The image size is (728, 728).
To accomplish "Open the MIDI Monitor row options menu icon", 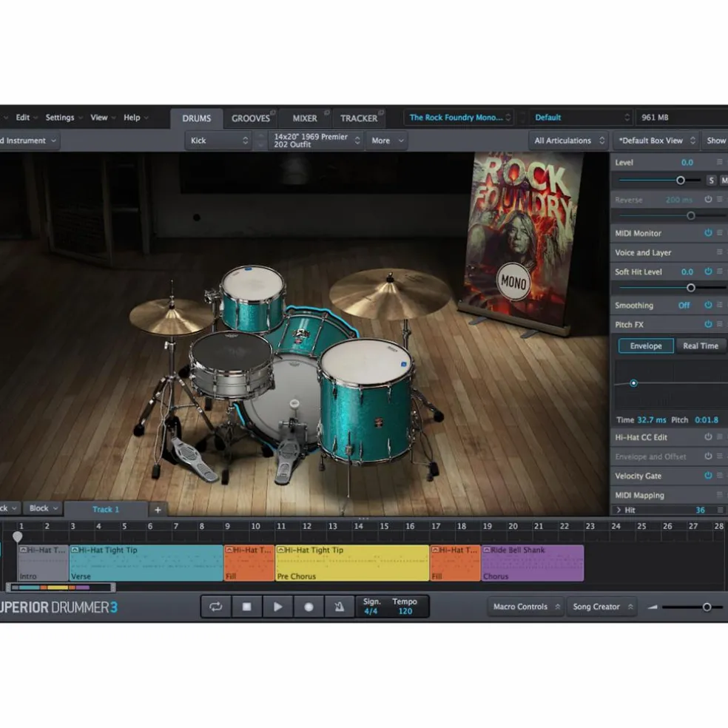I will [719, 232].
